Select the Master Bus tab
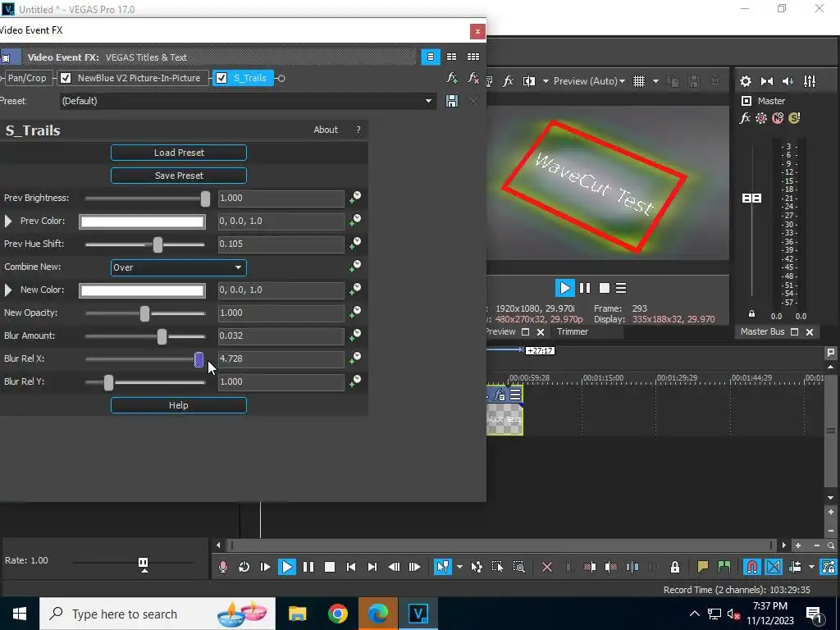 (x=762, y=331)
